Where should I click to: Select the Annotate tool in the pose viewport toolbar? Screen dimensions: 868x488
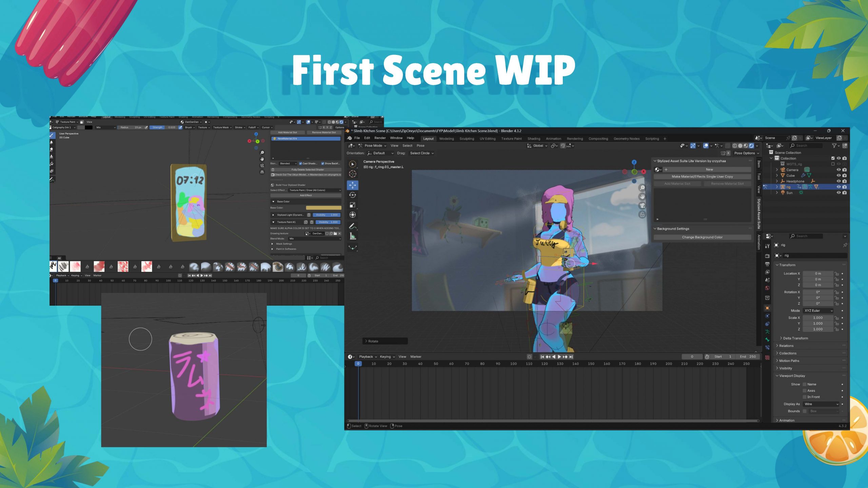tap(353, 226)
